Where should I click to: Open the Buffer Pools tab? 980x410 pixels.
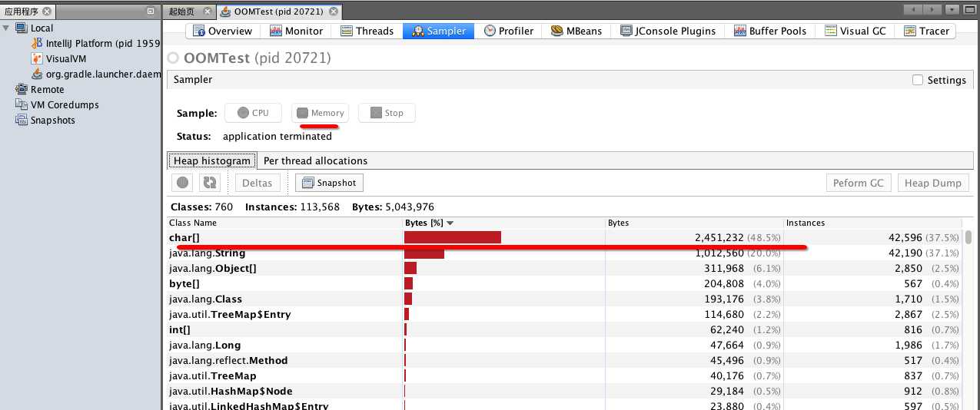[x=769, y=31]
